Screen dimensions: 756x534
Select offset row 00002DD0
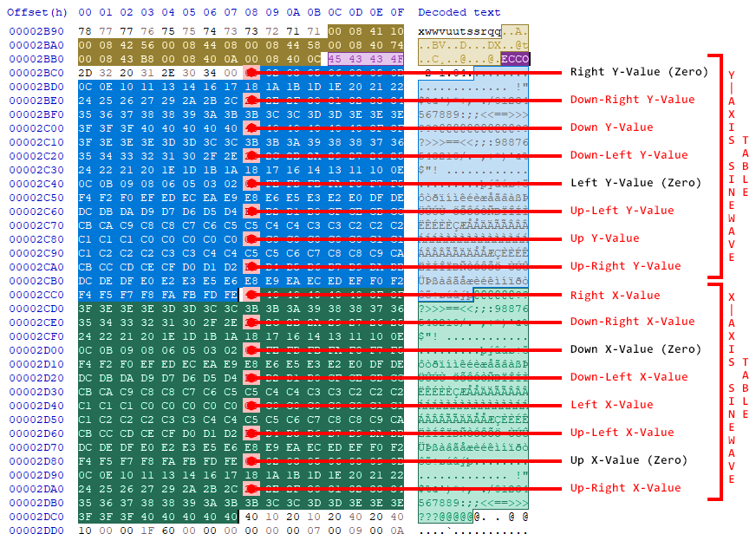pyautogui.click(x=37, y=530)
